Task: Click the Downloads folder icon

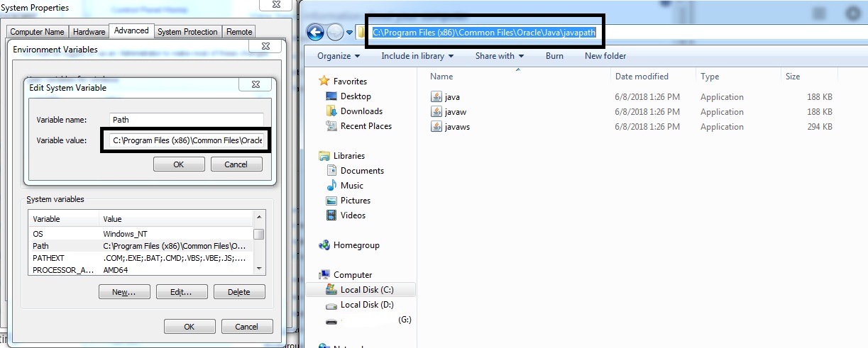Action: [331, 111]
